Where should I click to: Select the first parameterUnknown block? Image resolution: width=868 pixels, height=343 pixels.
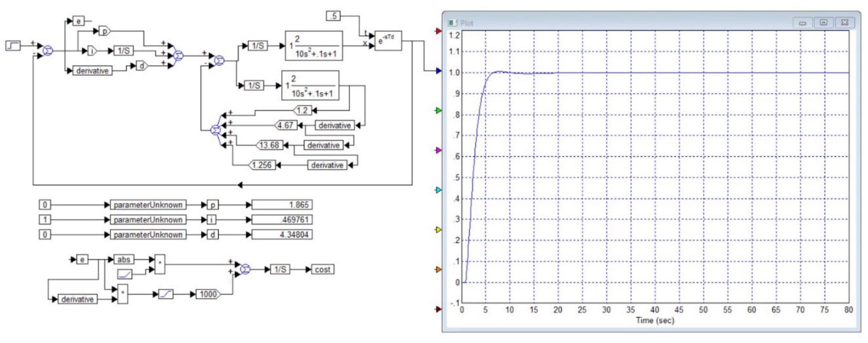point(148,205)
